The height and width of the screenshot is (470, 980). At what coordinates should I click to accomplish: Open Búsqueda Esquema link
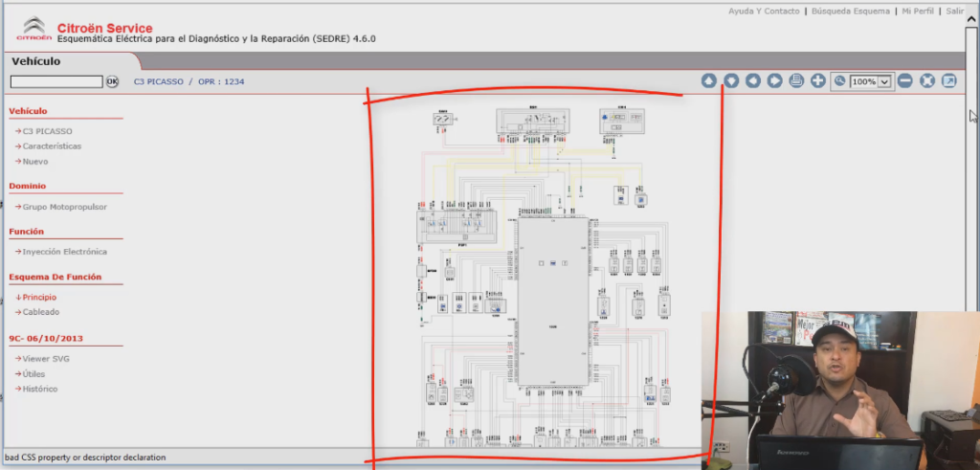(850, 11)
